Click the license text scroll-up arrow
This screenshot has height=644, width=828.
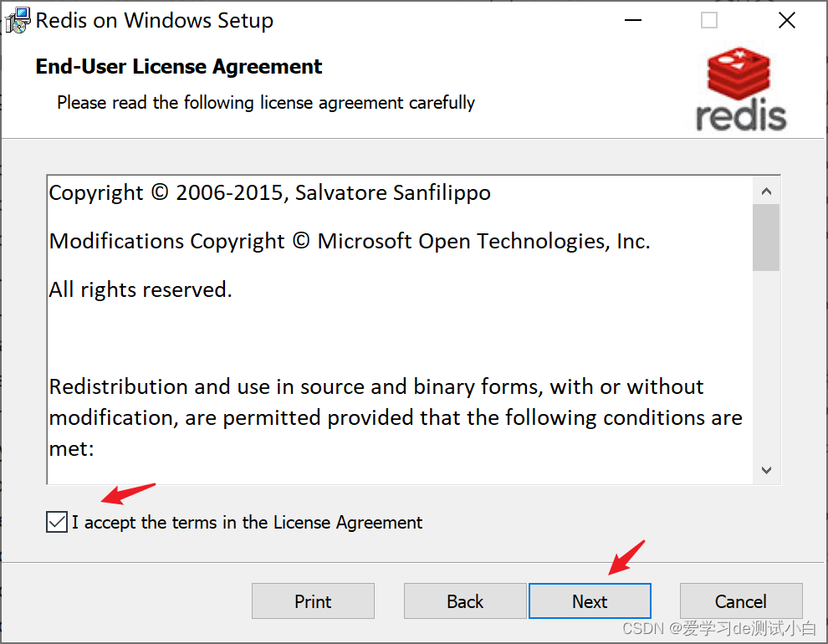[x=767, y=191]
